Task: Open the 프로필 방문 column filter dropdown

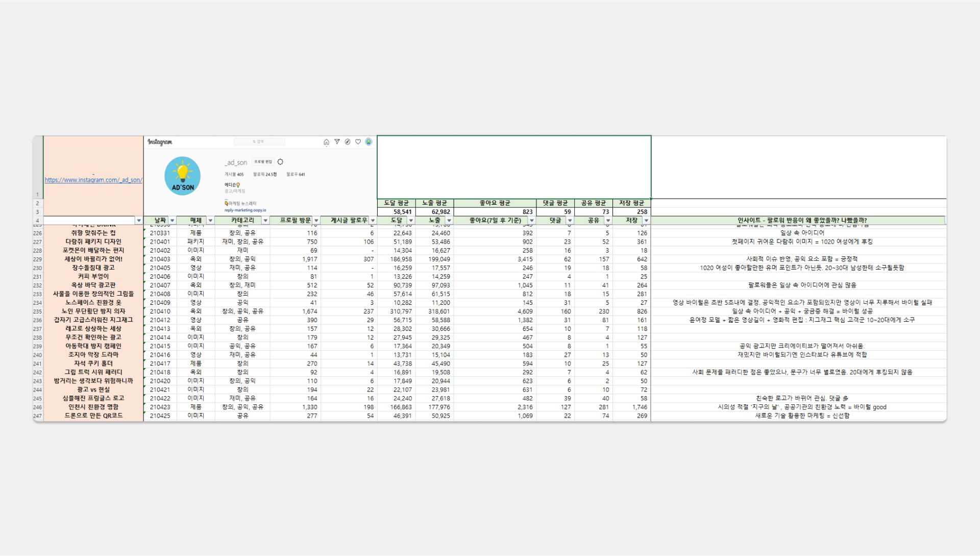Action: (x=316, y=221)
